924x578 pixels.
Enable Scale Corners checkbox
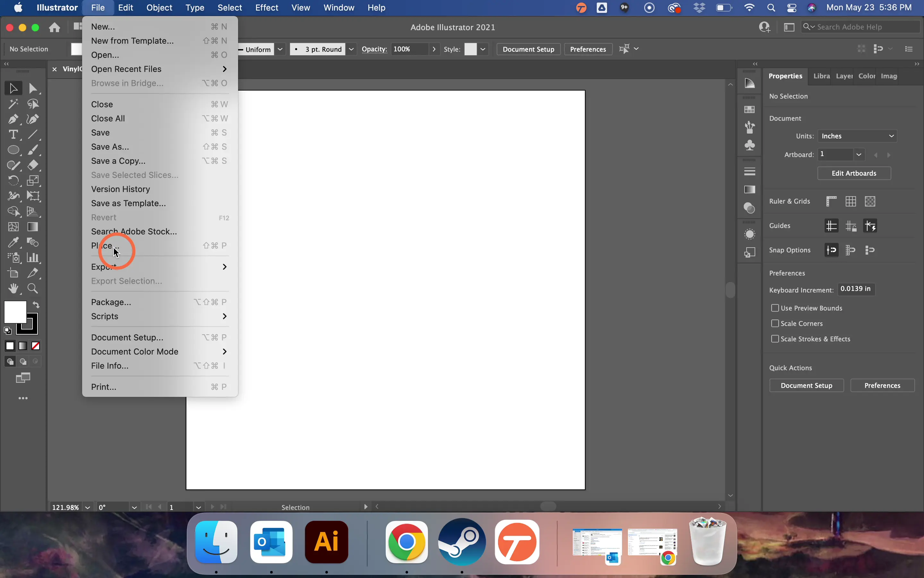775,323
